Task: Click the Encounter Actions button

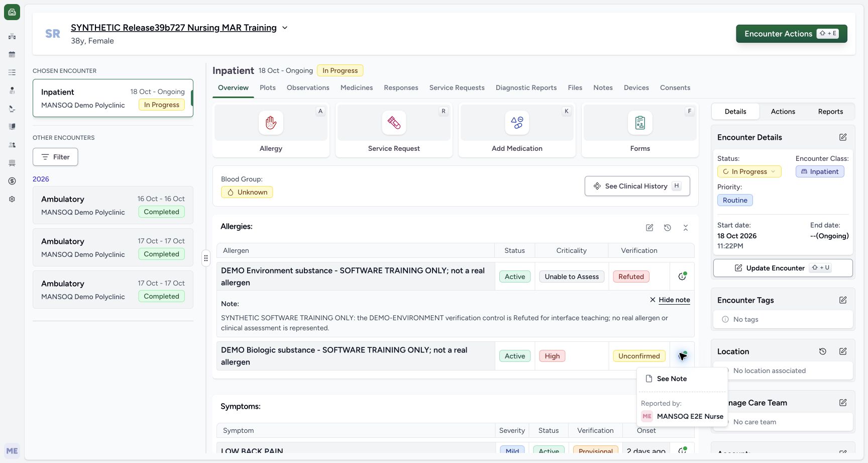Action: [792, 34]
